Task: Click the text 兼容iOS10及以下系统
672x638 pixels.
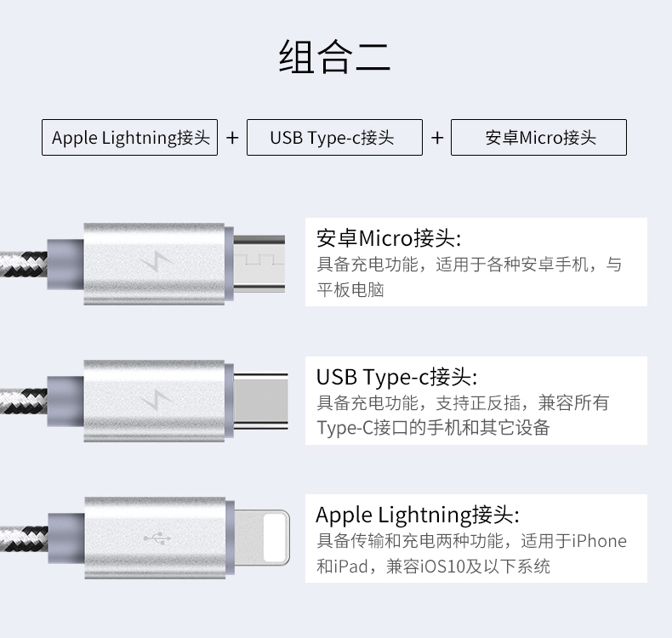Action: coord(468,567)
